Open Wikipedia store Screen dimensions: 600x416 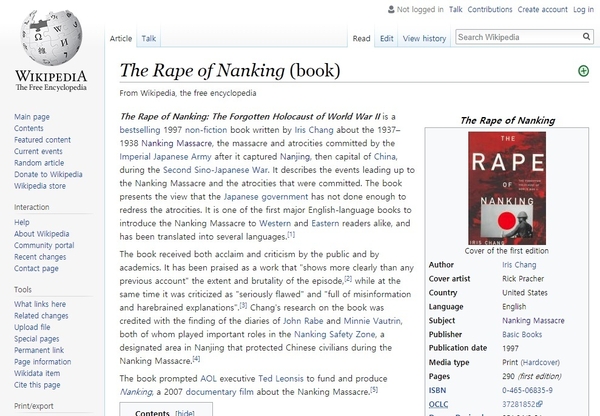40,186
